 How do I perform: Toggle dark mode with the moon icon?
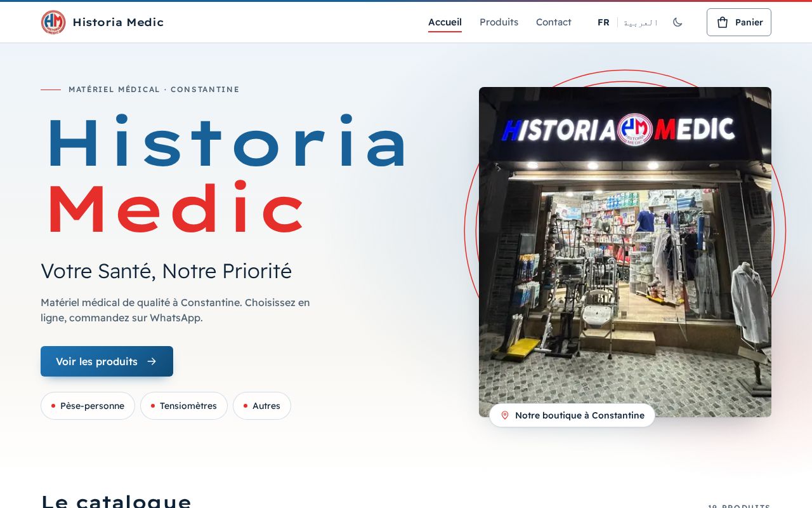click(x=678, y=22)
